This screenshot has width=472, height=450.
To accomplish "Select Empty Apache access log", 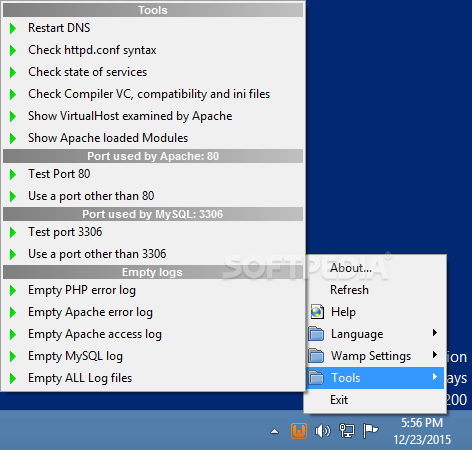I will click(x=153, y=334).
